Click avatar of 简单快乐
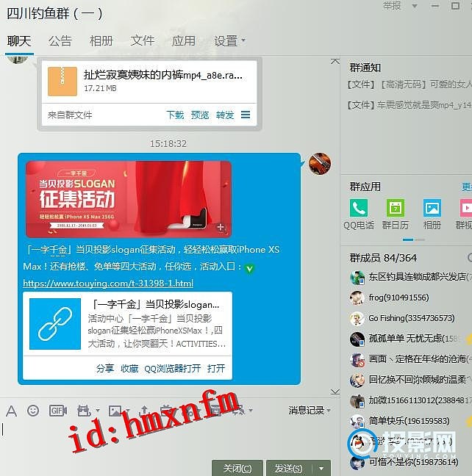Image resolution: width=472 pixels, height=476 pixels. [x=357, y=421]
